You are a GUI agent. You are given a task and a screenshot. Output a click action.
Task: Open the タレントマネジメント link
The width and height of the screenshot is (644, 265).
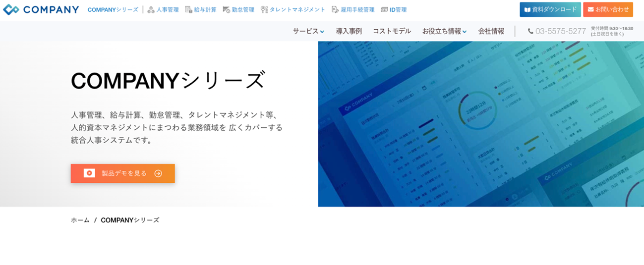click(x=297, y=9)
